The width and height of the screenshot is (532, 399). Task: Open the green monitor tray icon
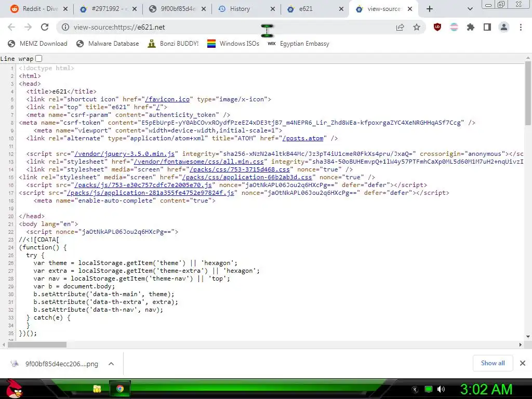point(429,389)
